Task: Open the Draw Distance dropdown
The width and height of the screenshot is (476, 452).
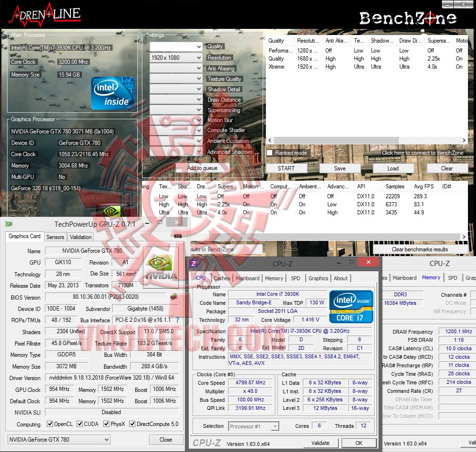Action: [x=176, y=99]
